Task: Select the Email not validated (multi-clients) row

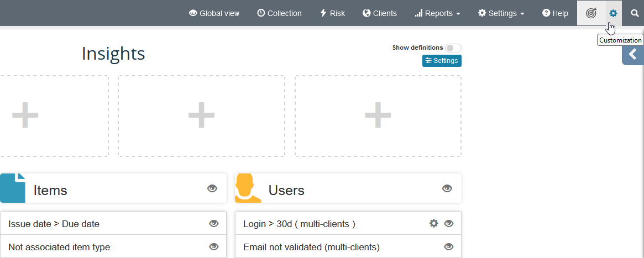Action: 311,247
